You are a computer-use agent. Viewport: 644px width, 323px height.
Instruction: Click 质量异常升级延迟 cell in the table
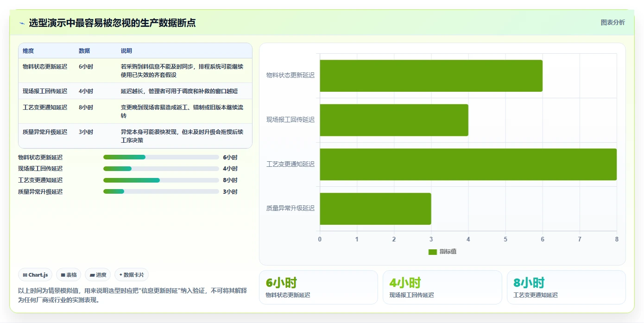tap(45, 132)
